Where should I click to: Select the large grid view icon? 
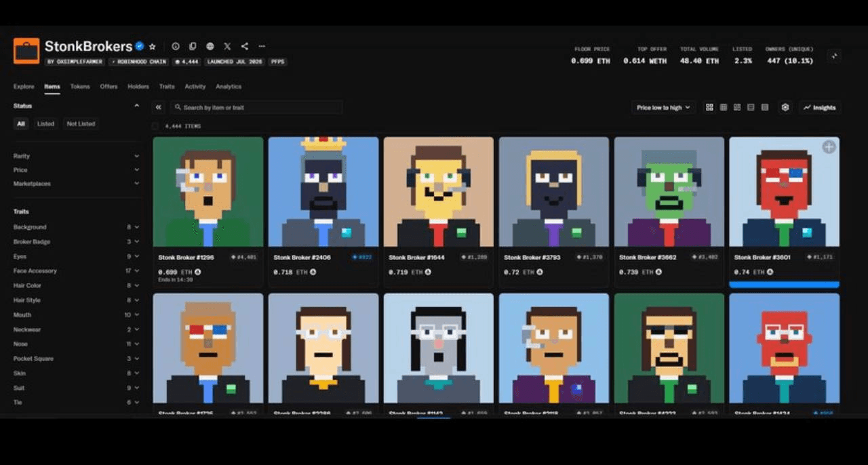point(709,107)
